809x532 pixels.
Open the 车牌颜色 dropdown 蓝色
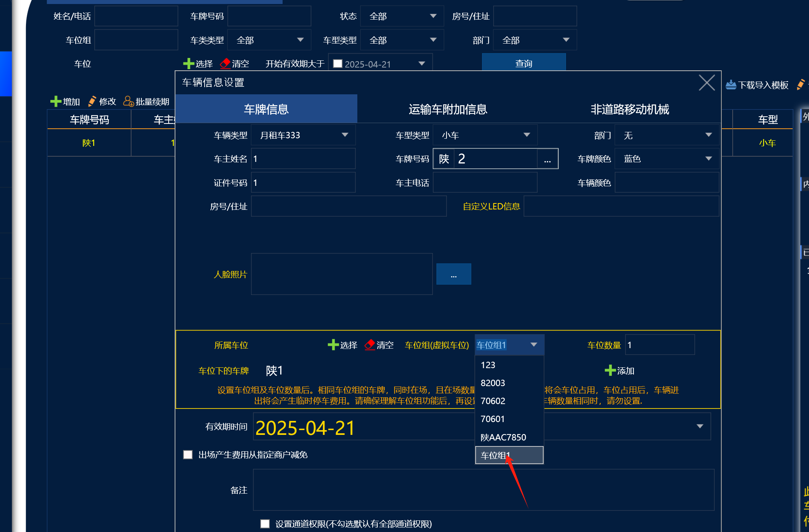click(x=667, y=159)
